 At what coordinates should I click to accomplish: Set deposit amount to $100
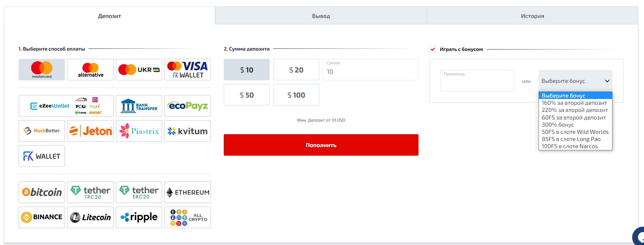point(296,95)
